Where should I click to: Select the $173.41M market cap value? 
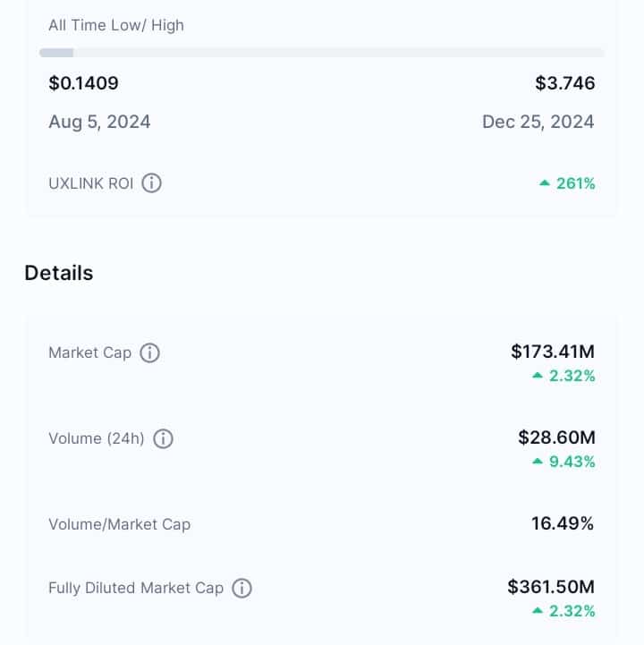pyautogui.click(x=553, y=352)
